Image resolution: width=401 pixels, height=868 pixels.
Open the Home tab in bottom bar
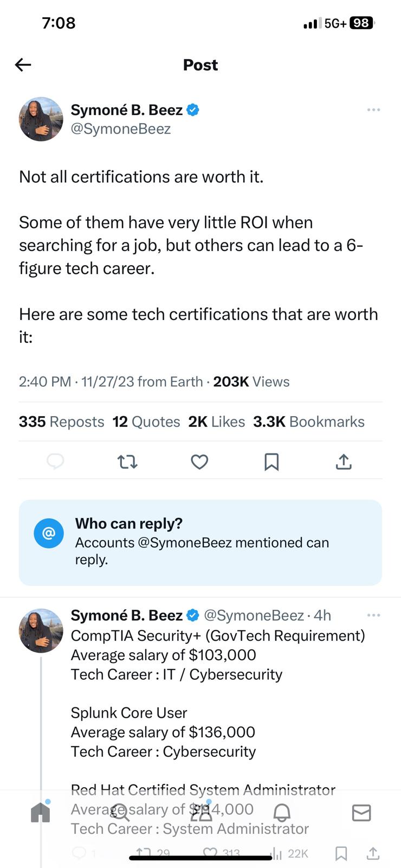coord(41,812)
